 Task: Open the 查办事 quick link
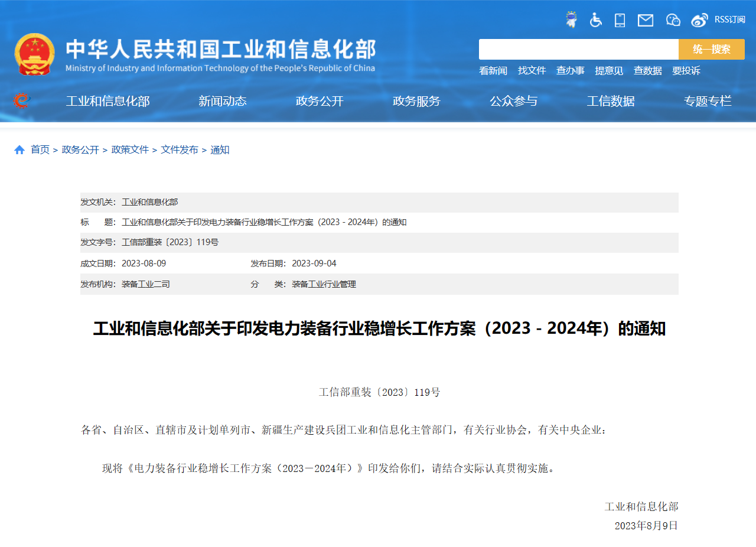tap(570, 71)
